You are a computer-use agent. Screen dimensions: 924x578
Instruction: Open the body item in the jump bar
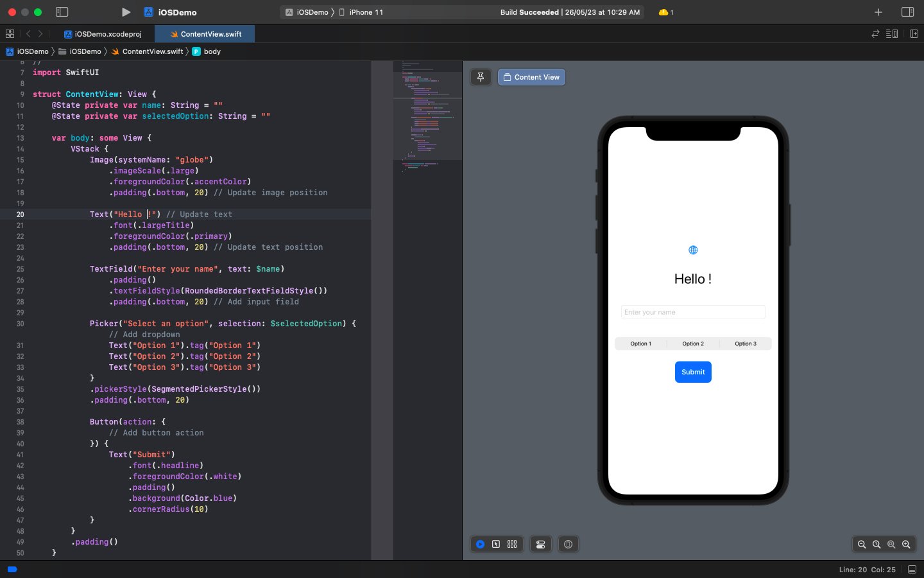pyautogui.click(x=212, y=51)
